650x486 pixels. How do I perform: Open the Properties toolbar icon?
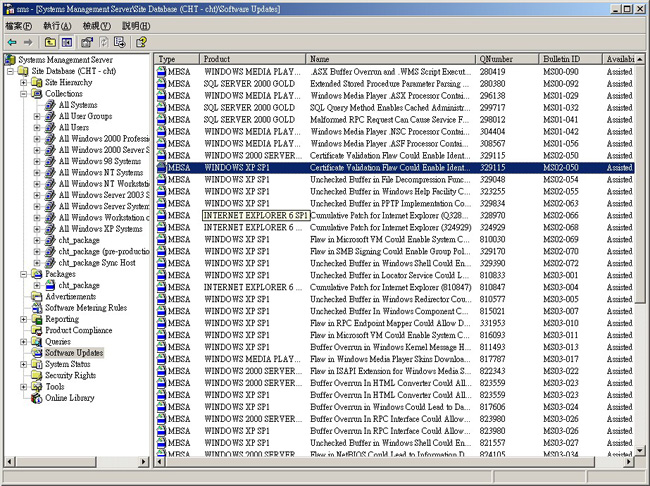click(87, 42)
